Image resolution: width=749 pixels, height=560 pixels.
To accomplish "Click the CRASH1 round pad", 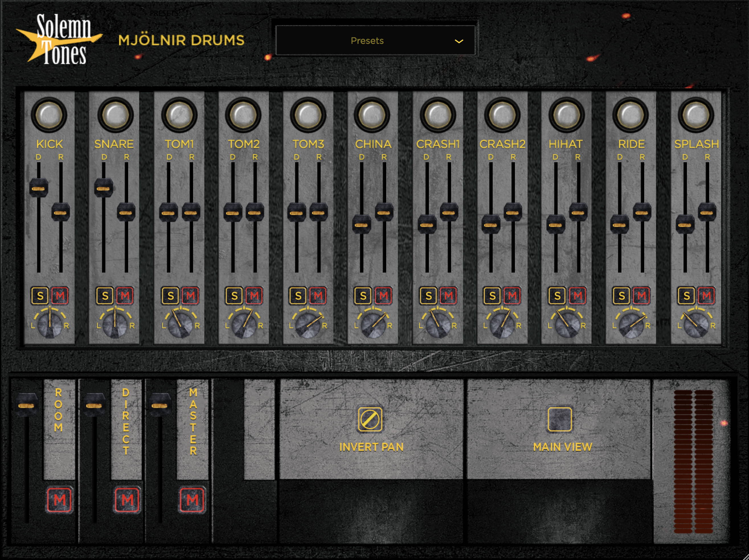I will 437,115.
